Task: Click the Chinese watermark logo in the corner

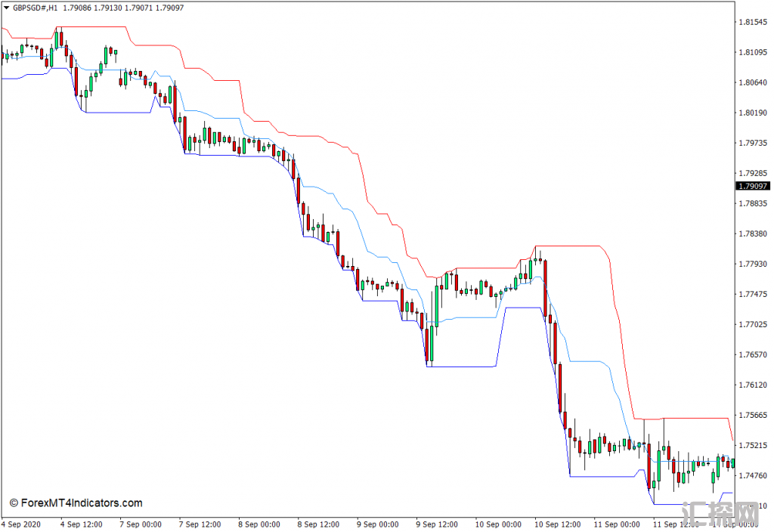Action: coord(719,512)
